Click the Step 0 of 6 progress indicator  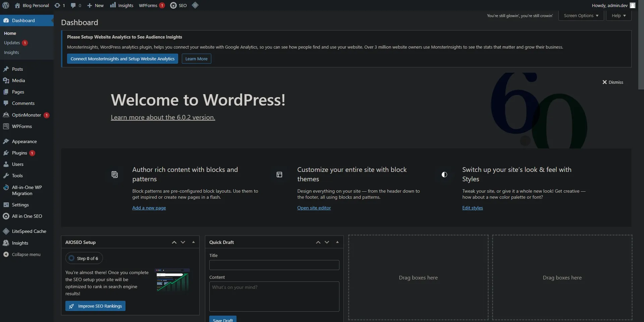point(84,258)
